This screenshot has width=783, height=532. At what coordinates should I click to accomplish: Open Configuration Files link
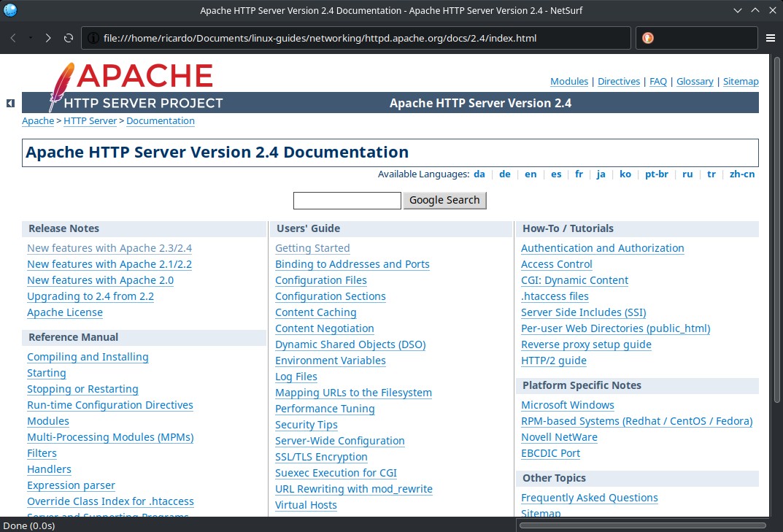321,280
